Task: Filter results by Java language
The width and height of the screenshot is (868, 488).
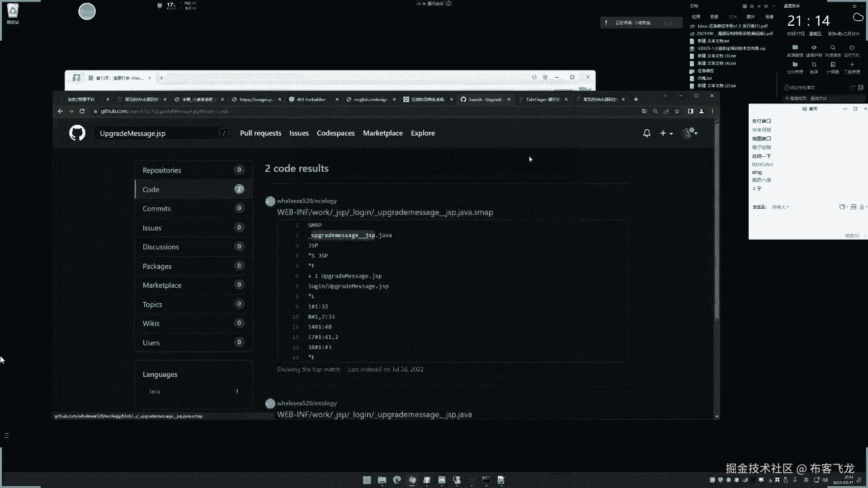Action: click(x=154, y=392)
